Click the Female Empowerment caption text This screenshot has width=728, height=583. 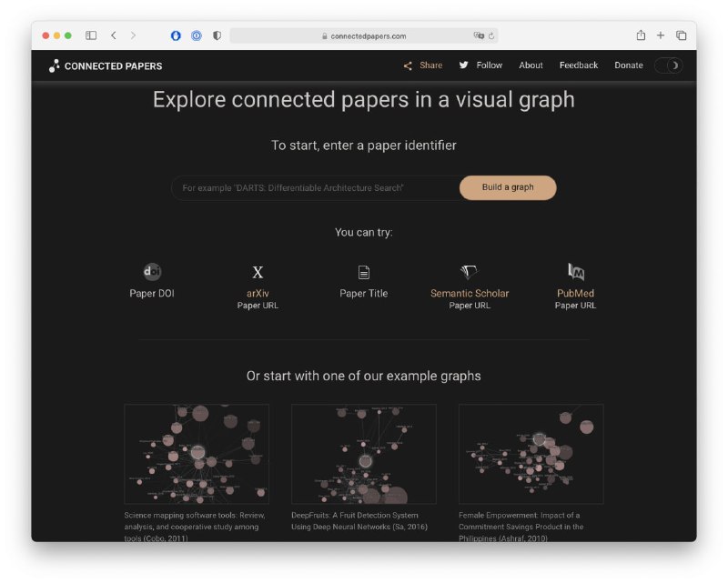[521, 527]
